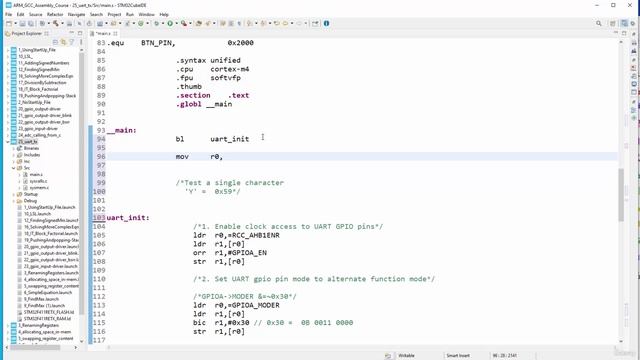The width and height of the screenshot is (640, 360).
Task: Expand the Binaries node
Action: tap(13, 148)
